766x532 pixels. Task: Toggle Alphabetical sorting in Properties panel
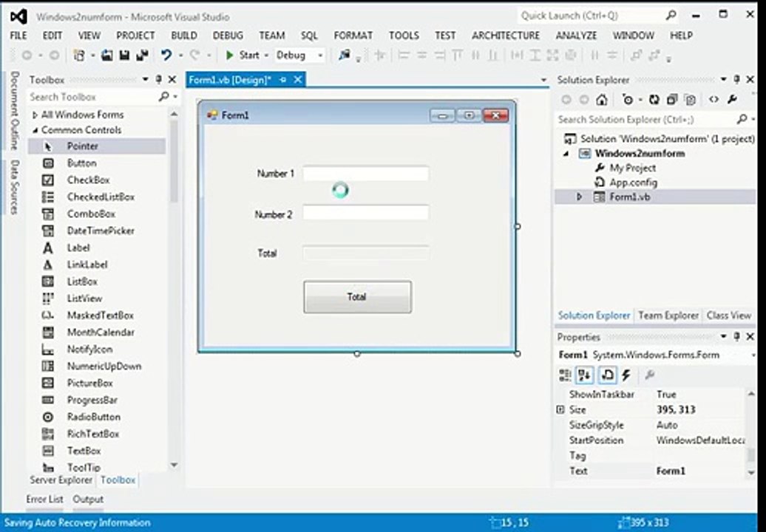(585, 375)
